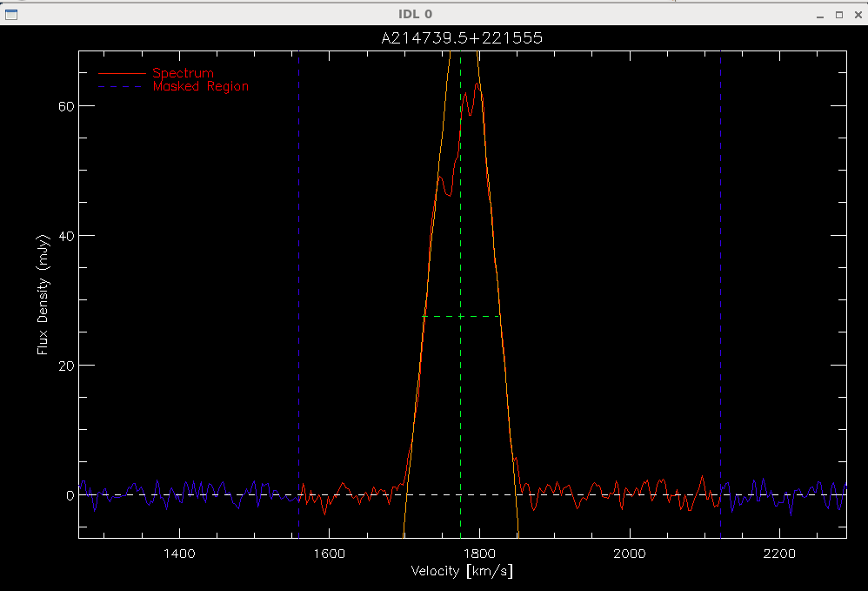Image resolution: width=868 pixels, height=591 pixels.
Task: Click the 'IDL 0' window title
Action: pyautogui.click(x=415, y=15)
